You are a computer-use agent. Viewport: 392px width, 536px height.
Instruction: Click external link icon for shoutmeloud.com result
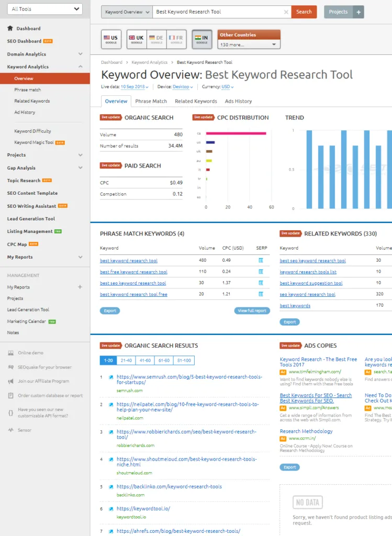[111, 460]
